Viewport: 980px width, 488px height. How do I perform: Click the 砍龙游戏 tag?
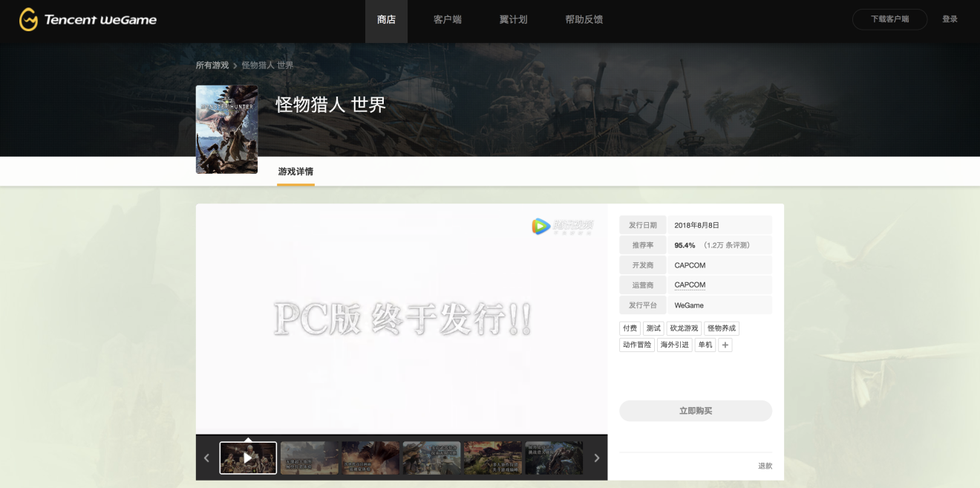pyautogui.click(x=684, y=328)
